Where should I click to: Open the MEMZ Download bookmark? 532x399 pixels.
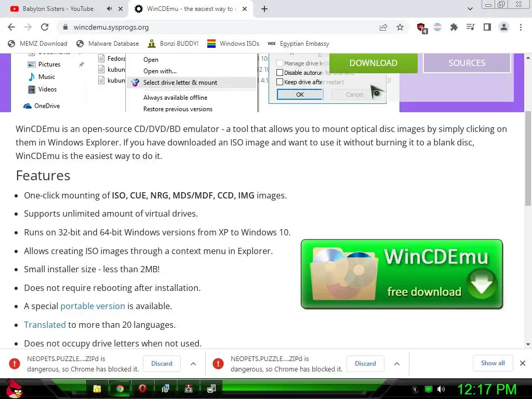coord(37,44)
